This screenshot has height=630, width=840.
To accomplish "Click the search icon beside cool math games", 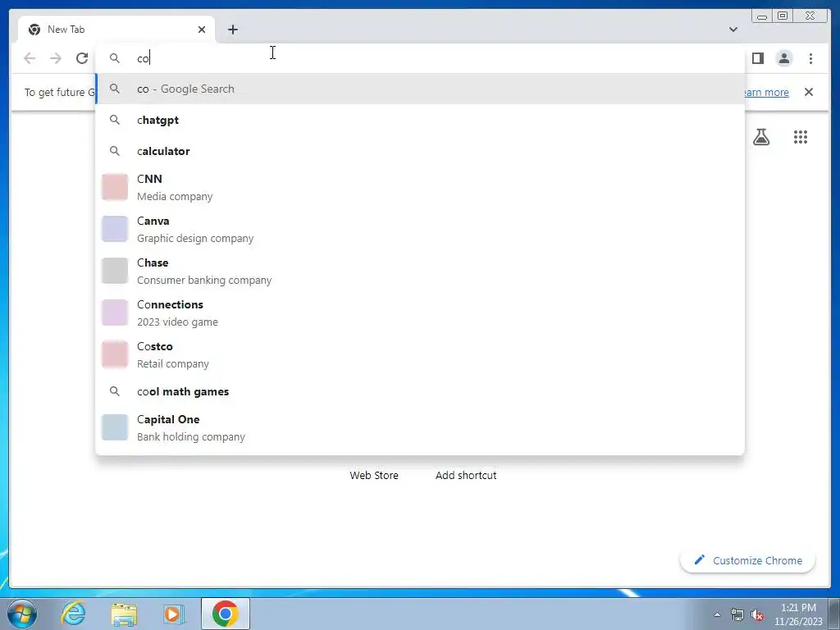I will pos(115,391).
